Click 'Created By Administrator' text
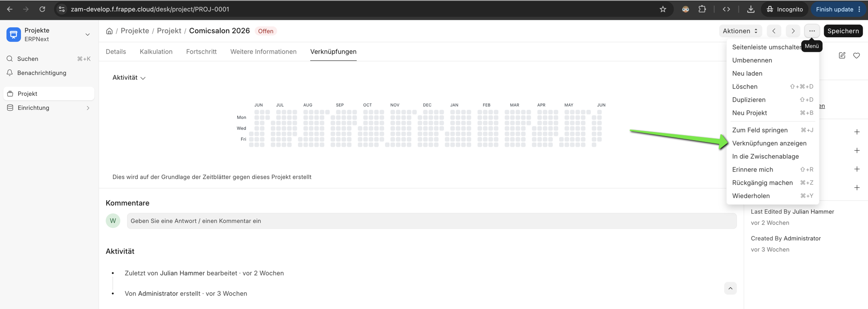Viewport: 868px width, 309px height. pyautogui.click(x=785, y=238)
